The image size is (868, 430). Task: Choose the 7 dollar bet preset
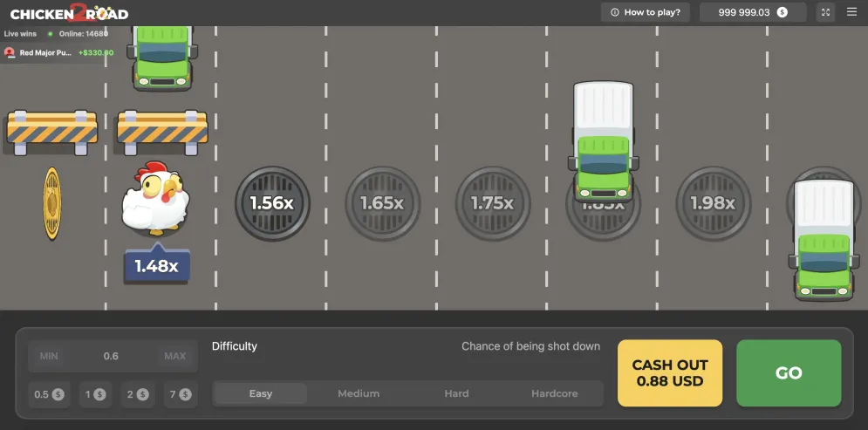(181, 394)
